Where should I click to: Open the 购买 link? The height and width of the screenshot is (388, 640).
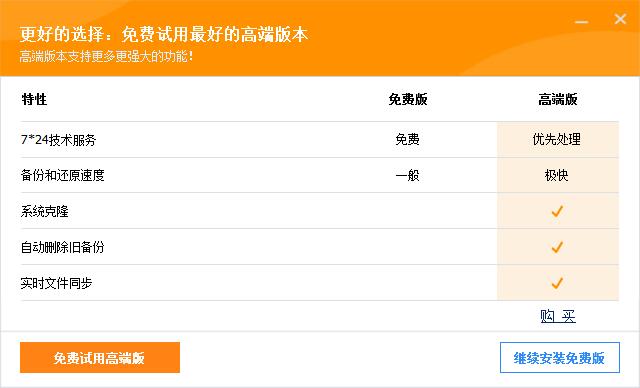click(x=558, y=316)
